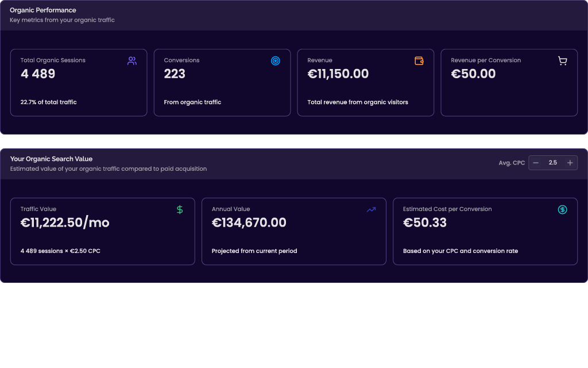The image size is (588, 368).
Task: Select the Conversions 223 card
Action: [222, 83]
